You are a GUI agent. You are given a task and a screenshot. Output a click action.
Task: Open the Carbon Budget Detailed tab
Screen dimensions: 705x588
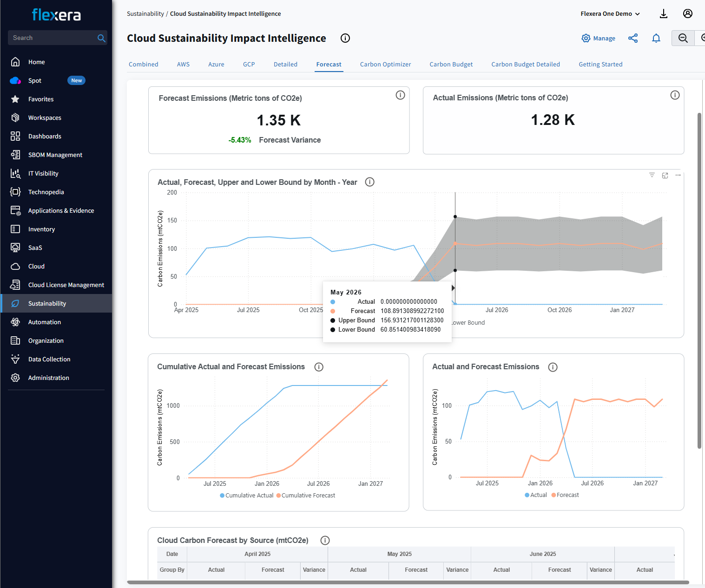[525, 64]
